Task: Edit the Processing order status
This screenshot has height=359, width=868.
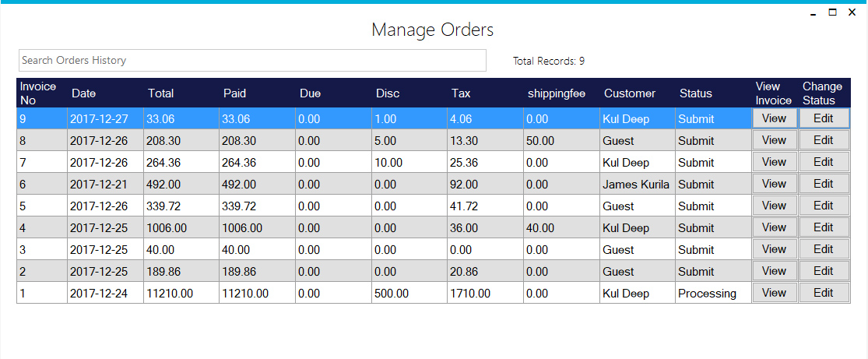Action: click(x=823, y=293)
